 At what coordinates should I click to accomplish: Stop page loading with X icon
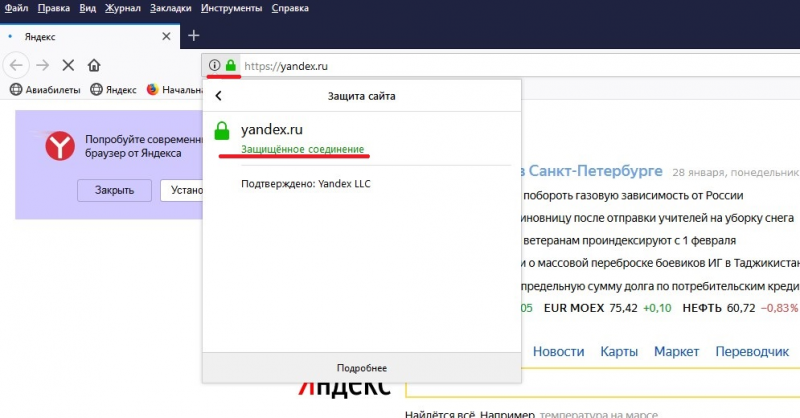coord(68,65)
